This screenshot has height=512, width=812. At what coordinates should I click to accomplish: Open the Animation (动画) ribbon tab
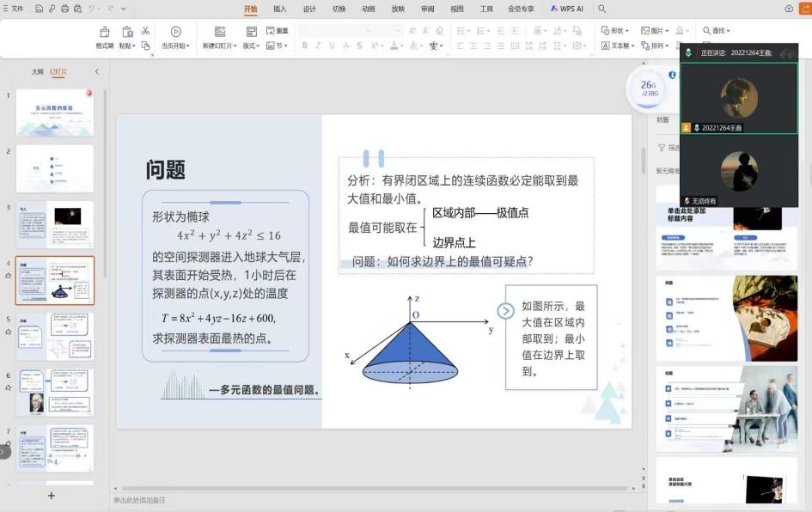368,9
